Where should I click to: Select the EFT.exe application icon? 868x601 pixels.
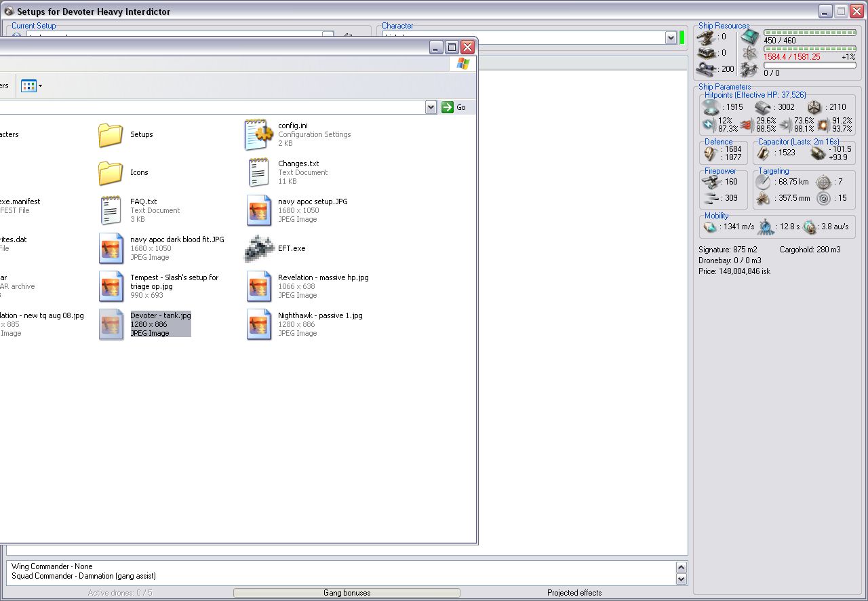point(258,249)
